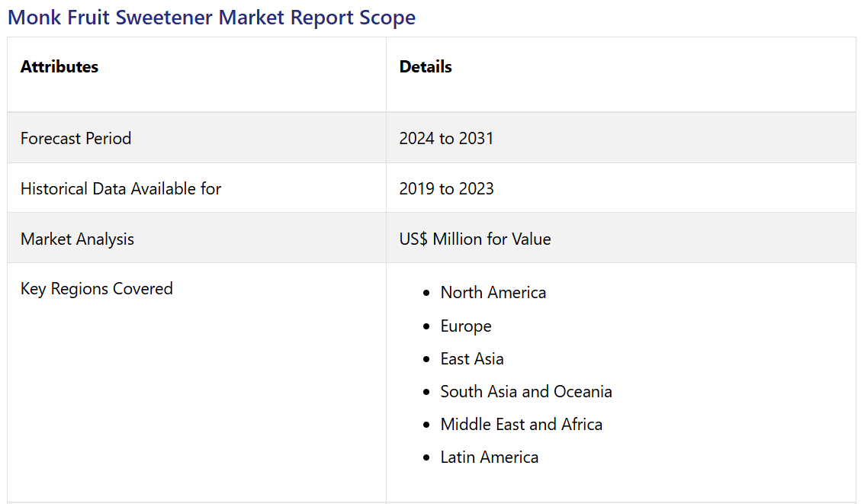Click the bullet point before Europe
This screenshot has width=861, height=504.
coord(427,326)
